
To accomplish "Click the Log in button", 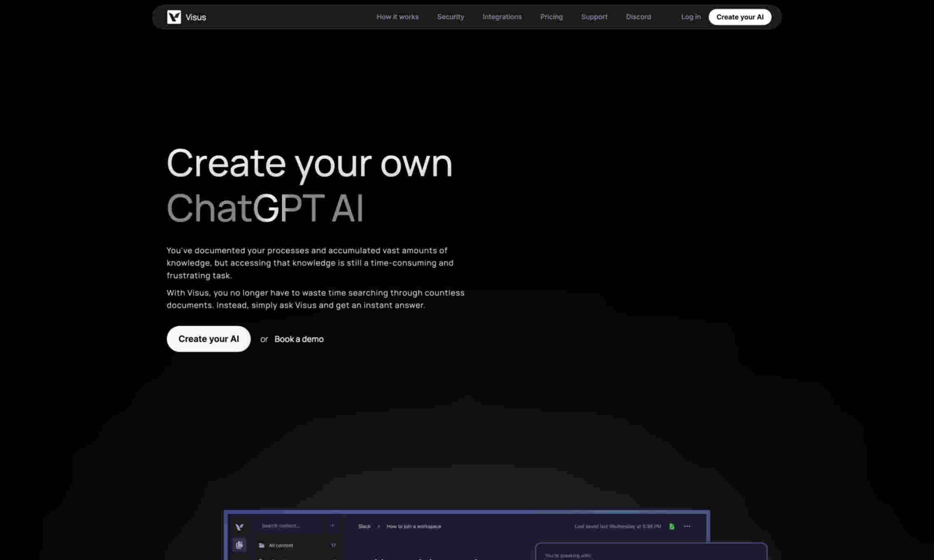I will (x=691, y=16).
